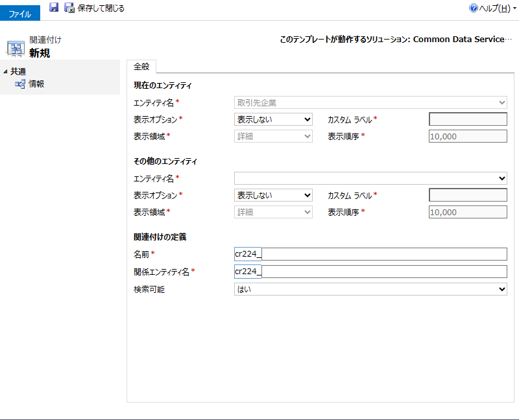Image resolution: width=519 pixels, height=420 pixels.
Task: Click the 情報 tree item icon
Action: [x=20, y=84]
